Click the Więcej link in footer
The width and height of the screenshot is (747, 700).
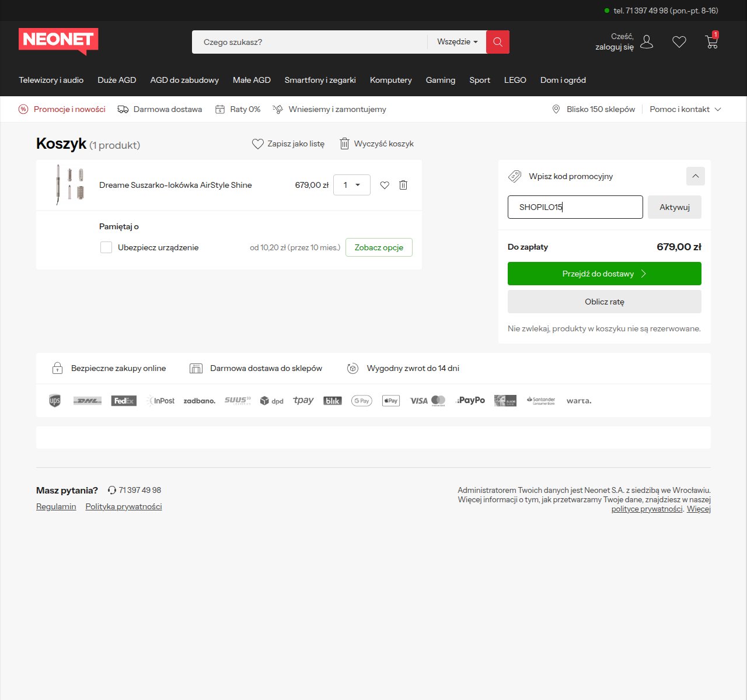pos(699,509)
